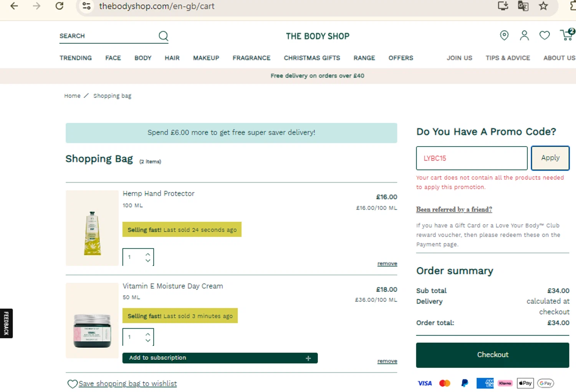Open the MAKEUP menu
Viewport: 576px width, 392px height.
[206, 58]
